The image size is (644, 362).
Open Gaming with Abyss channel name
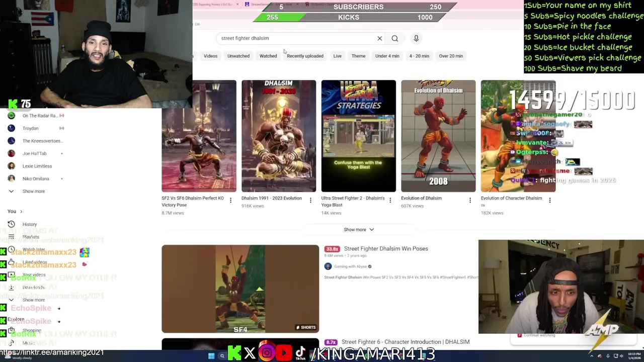click(350, 266)
